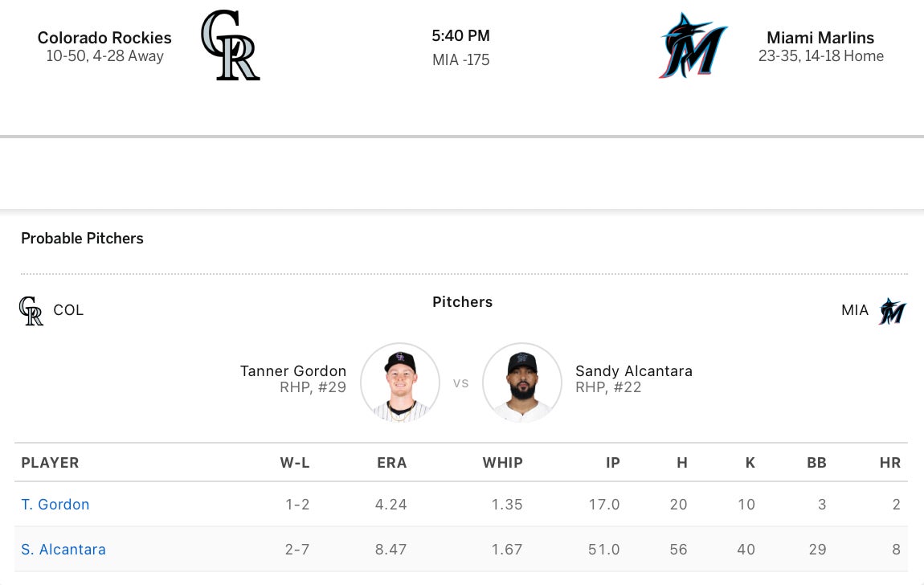Click the small Rockies logo beside COL
The image size is (924, 585).
coord(31,311)
